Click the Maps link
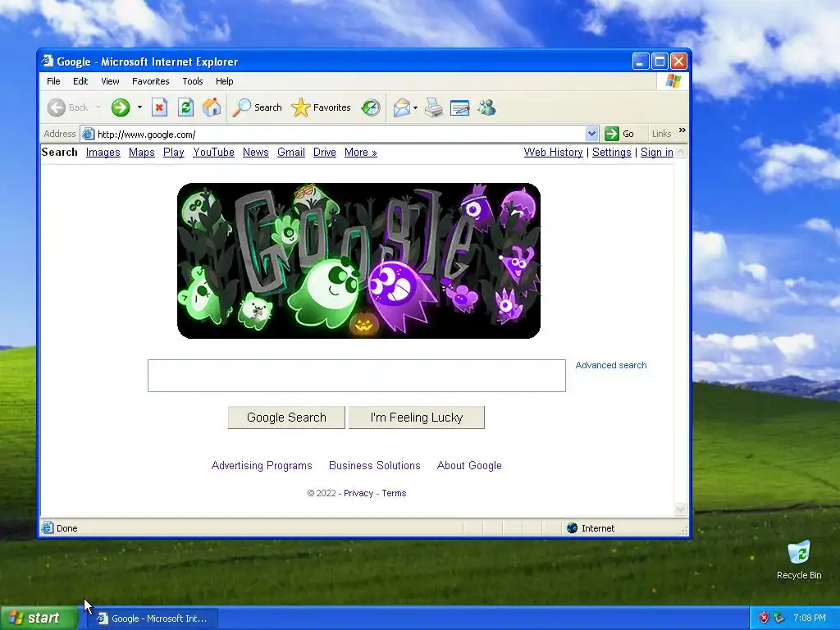This screenshot has height=630, width=840. (141, 152)
